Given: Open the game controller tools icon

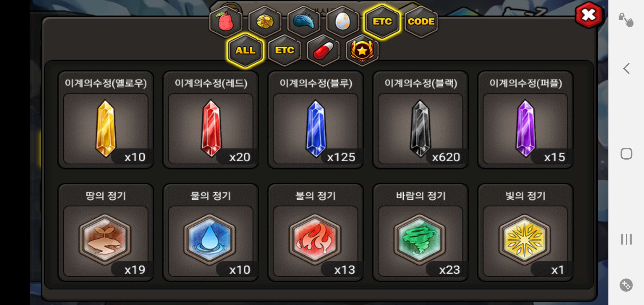Looking at the screenshot, I should pos(626,285).
